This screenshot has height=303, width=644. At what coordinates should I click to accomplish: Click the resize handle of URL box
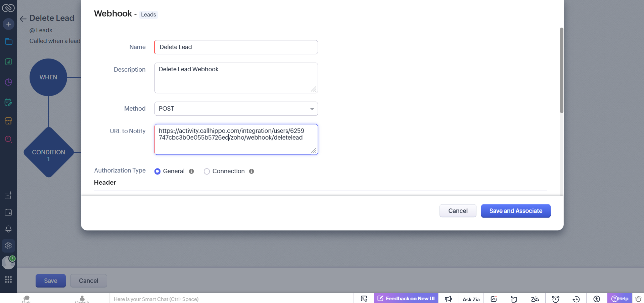pos(314,151)
